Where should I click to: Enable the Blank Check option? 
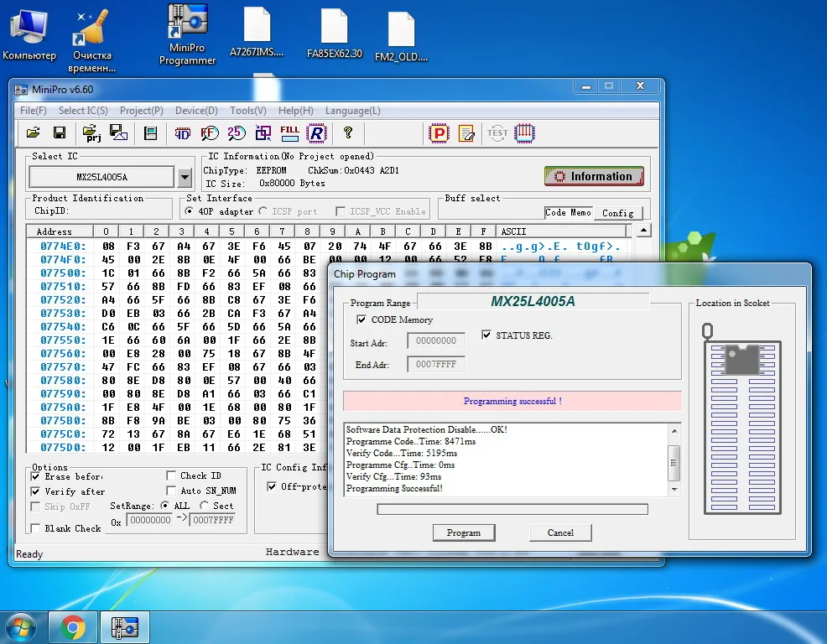coord(36,528)
